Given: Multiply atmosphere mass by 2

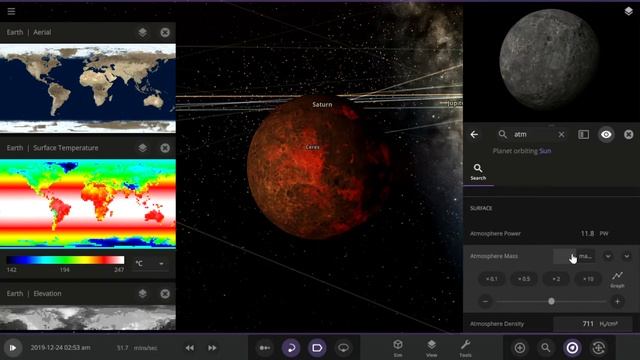Looking at the screenshot, I should 556,279.
